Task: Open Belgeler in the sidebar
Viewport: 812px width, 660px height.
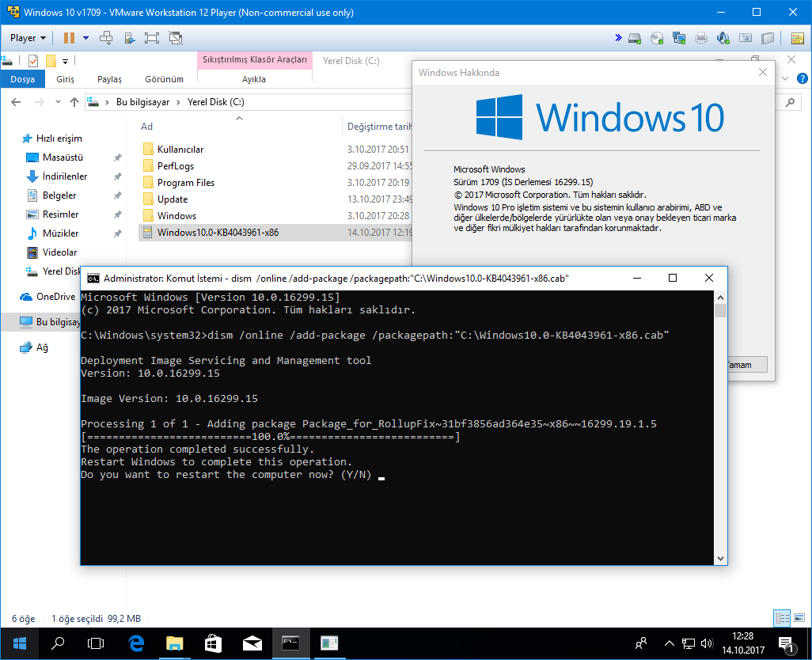Action: coord(59,195)
